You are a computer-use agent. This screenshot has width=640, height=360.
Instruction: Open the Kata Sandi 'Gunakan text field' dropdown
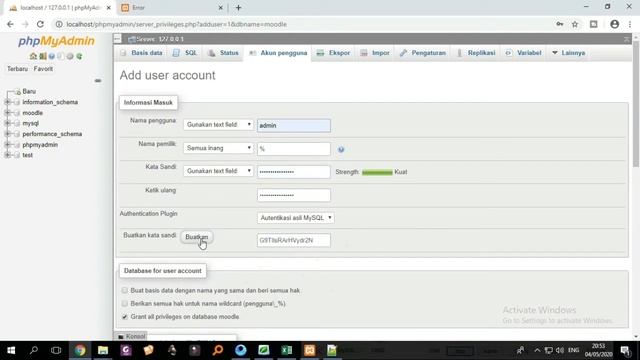pyautogui.click(x=218, y=171)
